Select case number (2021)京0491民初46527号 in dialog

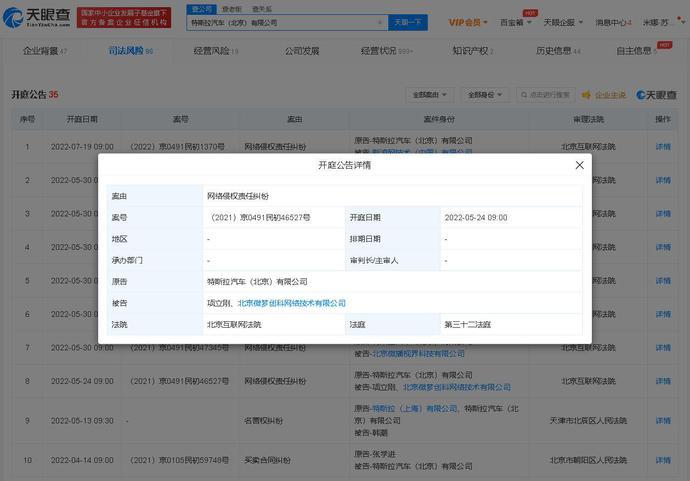259,217
